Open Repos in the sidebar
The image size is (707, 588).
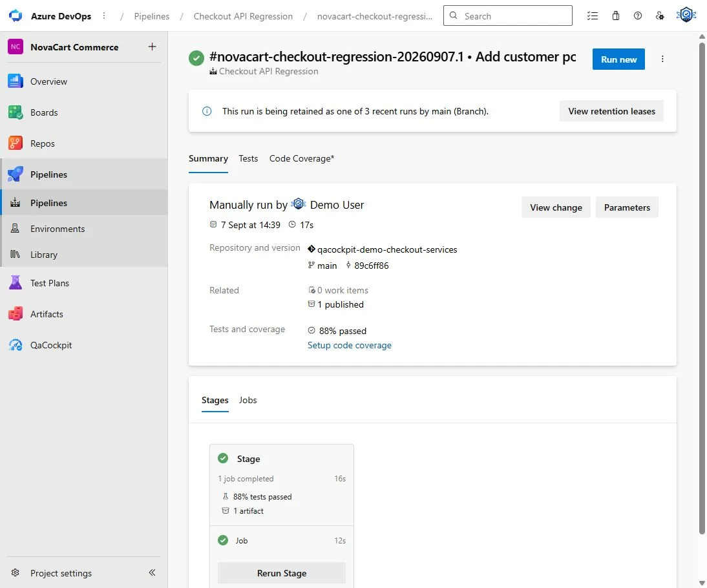click(x=84, y=143)
